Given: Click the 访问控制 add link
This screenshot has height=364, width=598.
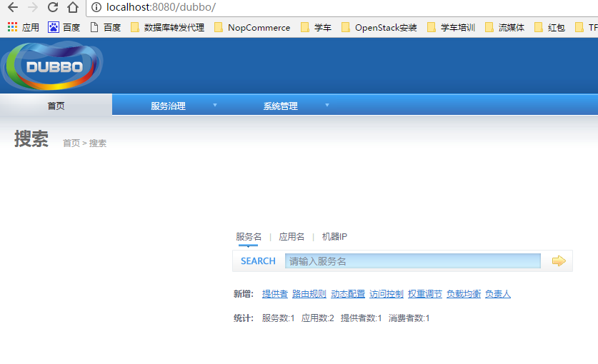Looking at the screenshot, I should coord(387,294).
